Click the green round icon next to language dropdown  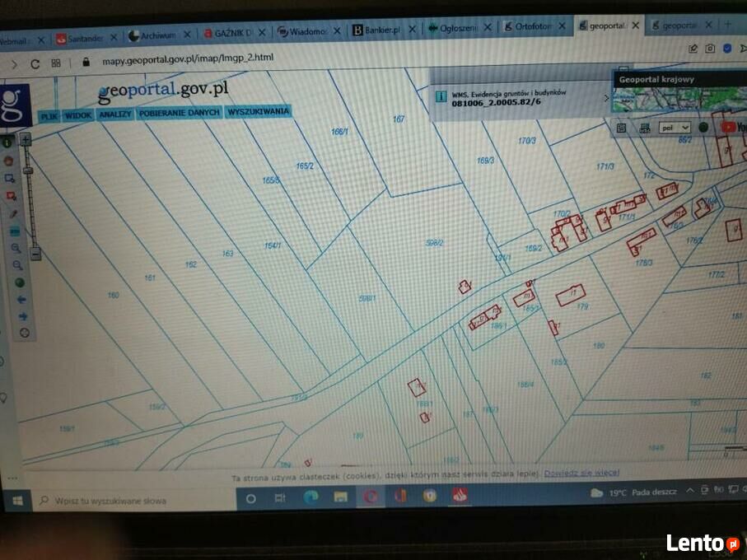pyautogui.click(x=703, y=127)
